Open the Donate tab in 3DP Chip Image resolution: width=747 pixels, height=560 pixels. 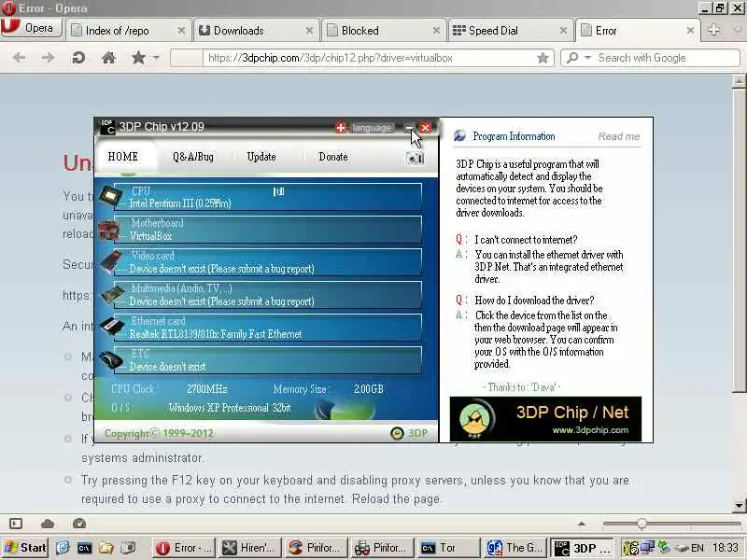(x=333, y=157)
